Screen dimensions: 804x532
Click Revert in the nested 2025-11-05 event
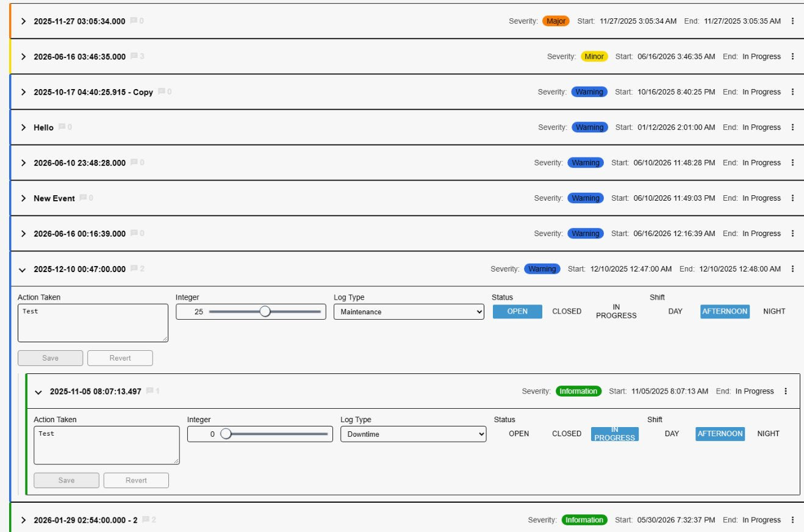coord(136,480)
